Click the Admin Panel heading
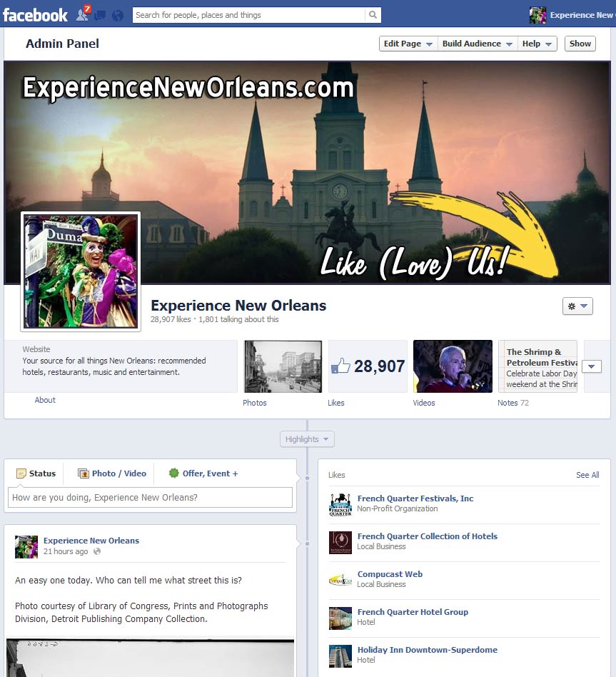 (x=62, y=44)
